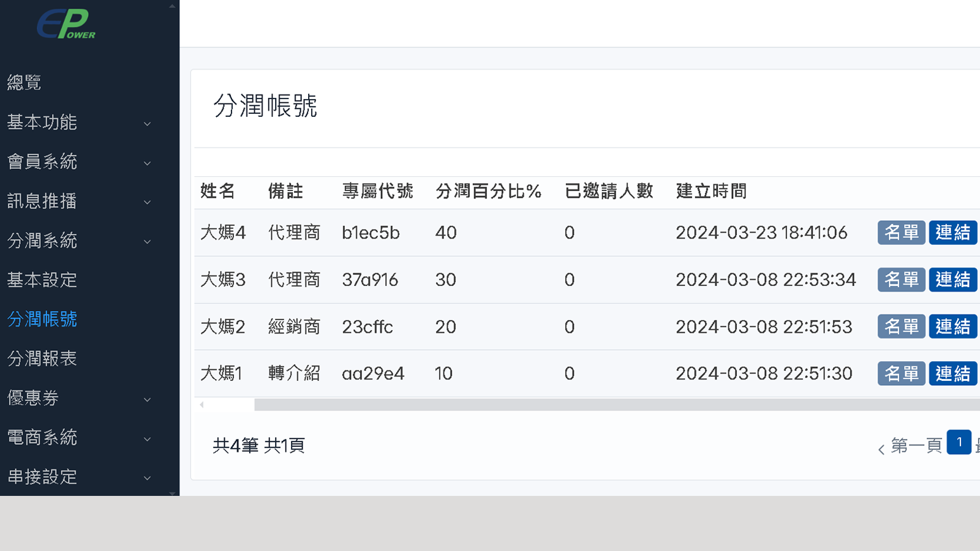Screen dimensions: 980x551
Task: Open 名單 for 大媽2
Action: click(901, 326)
